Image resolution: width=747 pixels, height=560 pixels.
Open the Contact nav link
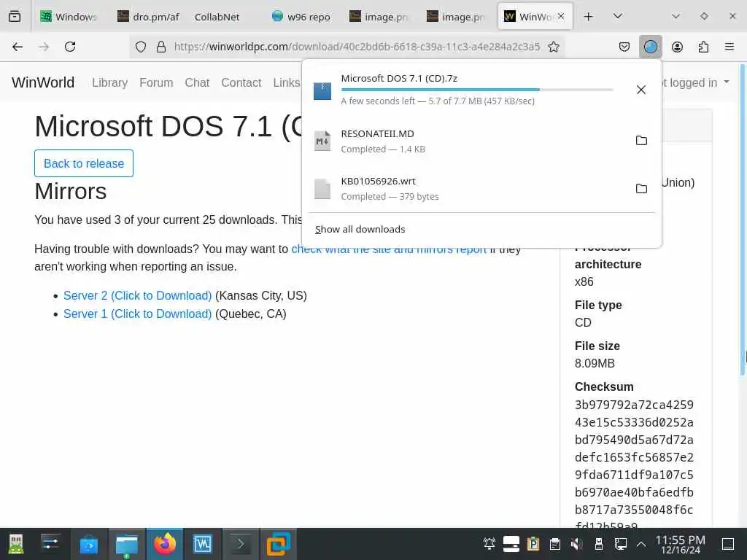pos(241,82)
